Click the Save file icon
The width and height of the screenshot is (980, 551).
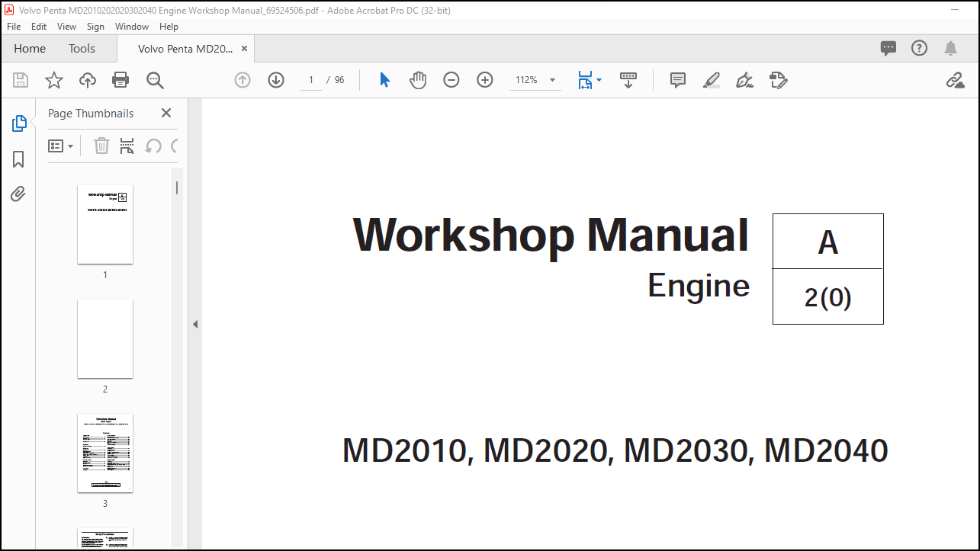click(x=21, y=80)
